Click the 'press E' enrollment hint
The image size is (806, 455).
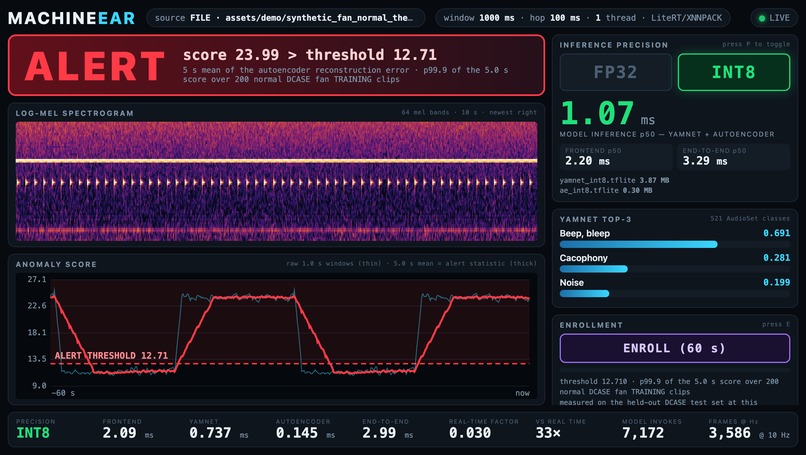point(776,324)
